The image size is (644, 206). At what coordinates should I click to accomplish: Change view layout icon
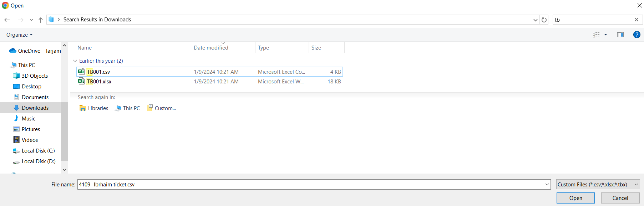click(x=596, y=35)
